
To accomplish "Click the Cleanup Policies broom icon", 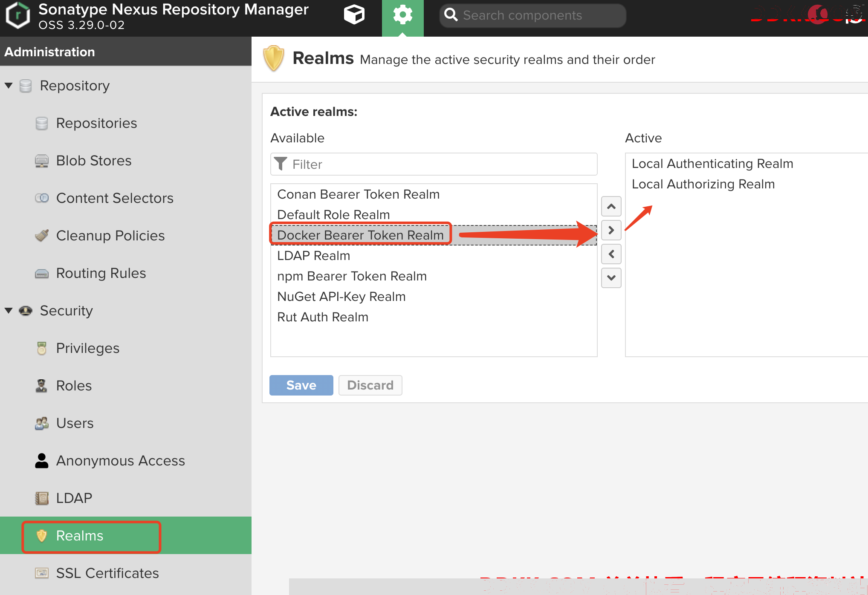I will point(42,235).
